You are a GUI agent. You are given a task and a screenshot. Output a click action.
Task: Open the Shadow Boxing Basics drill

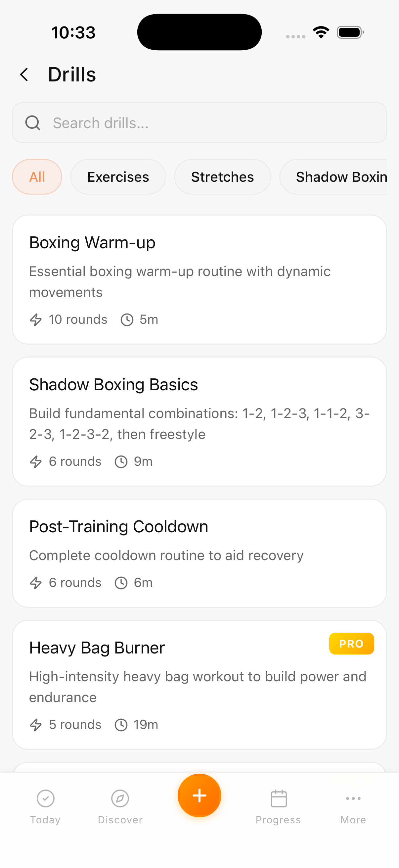click(199, 421)
